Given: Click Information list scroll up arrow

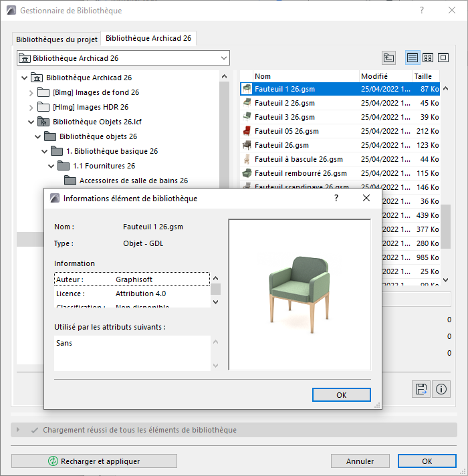Looking at the screenshot, I should click(x=215, y=278).
